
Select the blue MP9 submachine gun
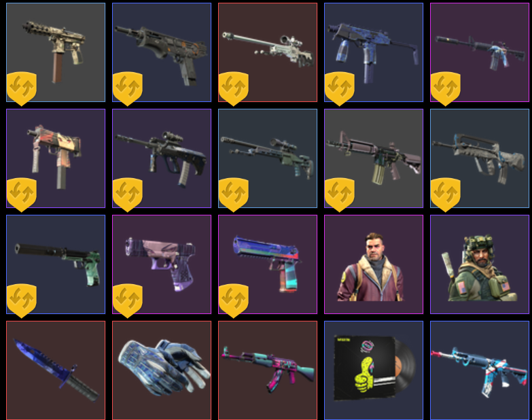374,52
